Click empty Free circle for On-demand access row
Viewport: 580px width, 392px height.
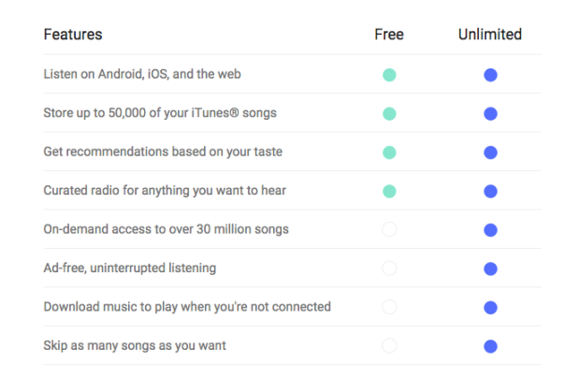click(x=389, y=229)
